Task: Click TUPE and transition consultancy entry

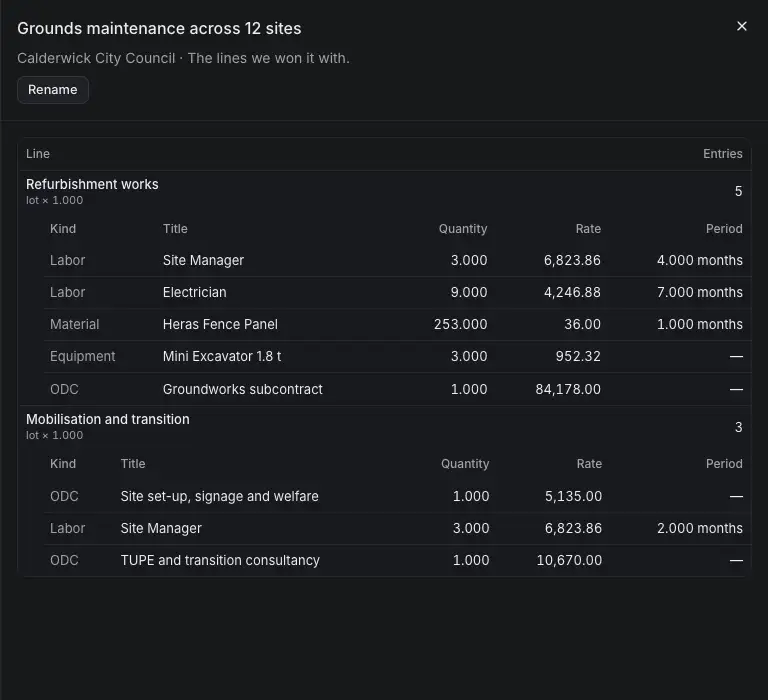Action: pyautogui.click(x=220, y=560)
